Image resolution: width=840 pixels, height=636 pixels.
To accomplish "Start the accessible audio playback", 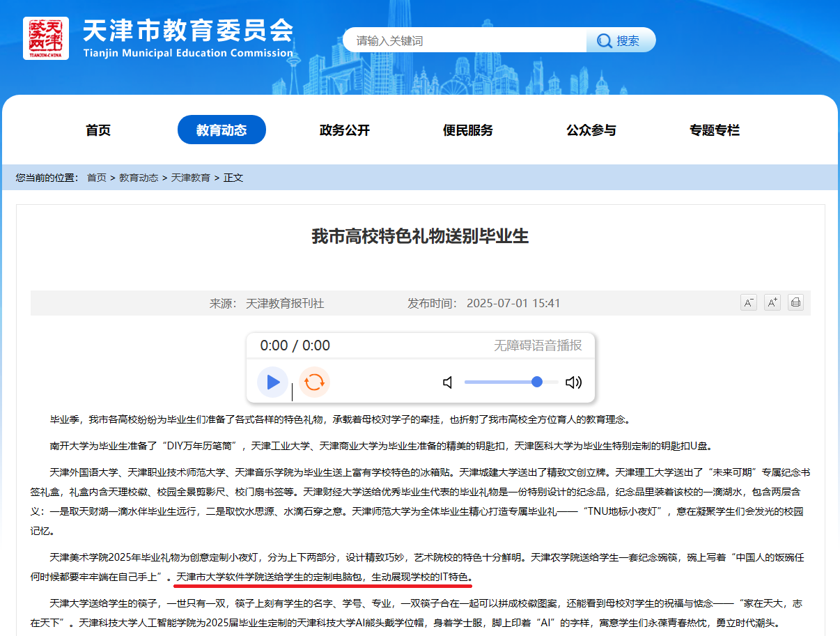I will [272, 382].
